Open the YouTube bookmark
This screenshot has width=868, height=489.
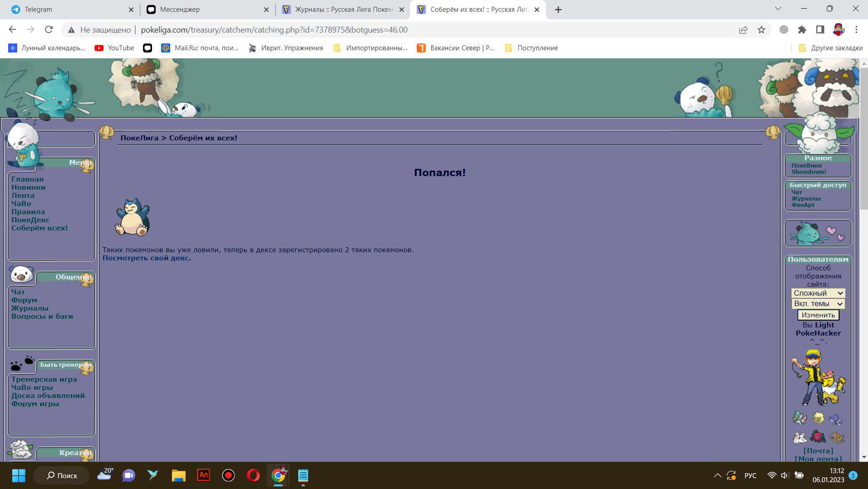click(x=114, y=48)
